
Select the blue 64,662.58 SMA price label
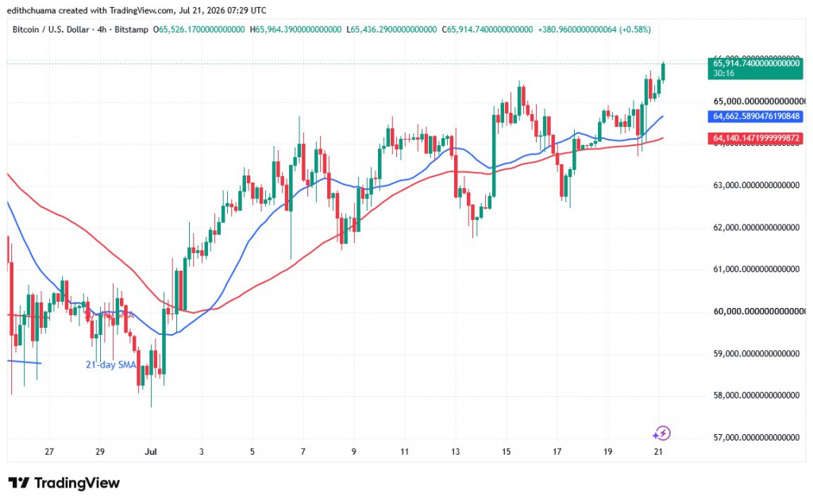pos(755,116)
